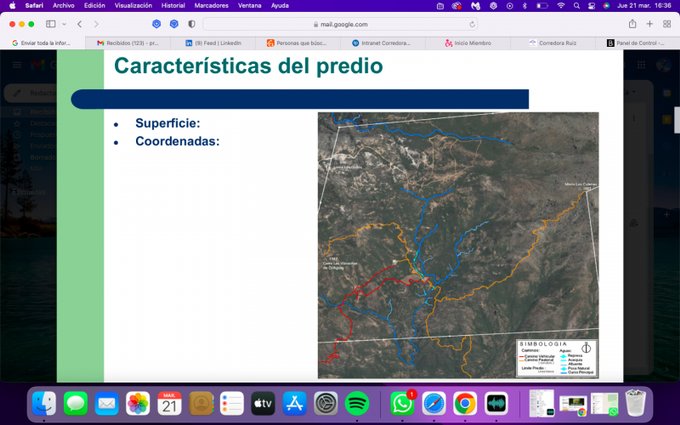The height and width of the screenshot is (425, 680).
Task: Open the Trash in the Dock
Action: tap(635, 403)
